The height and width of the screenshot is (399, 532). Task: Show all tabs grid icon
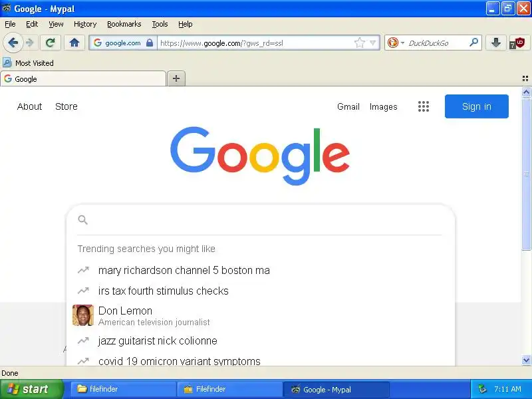point(525,78)
